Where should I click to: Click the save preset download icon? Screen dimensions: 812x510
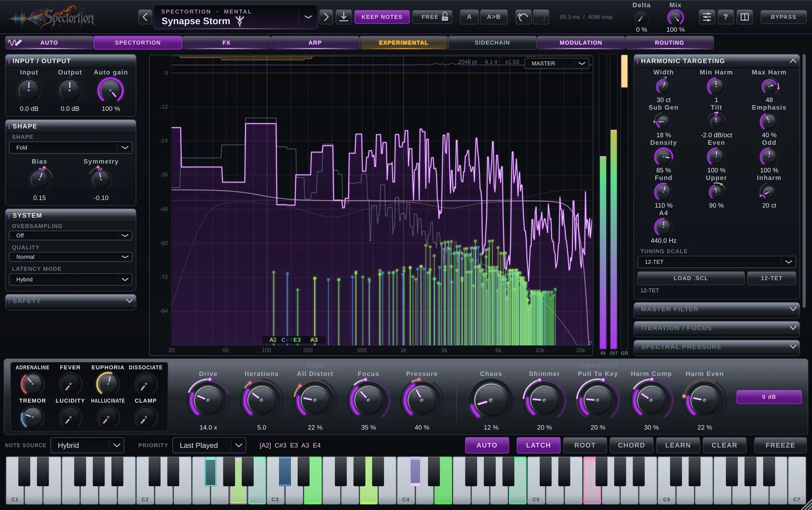click(x=344, y=17)
